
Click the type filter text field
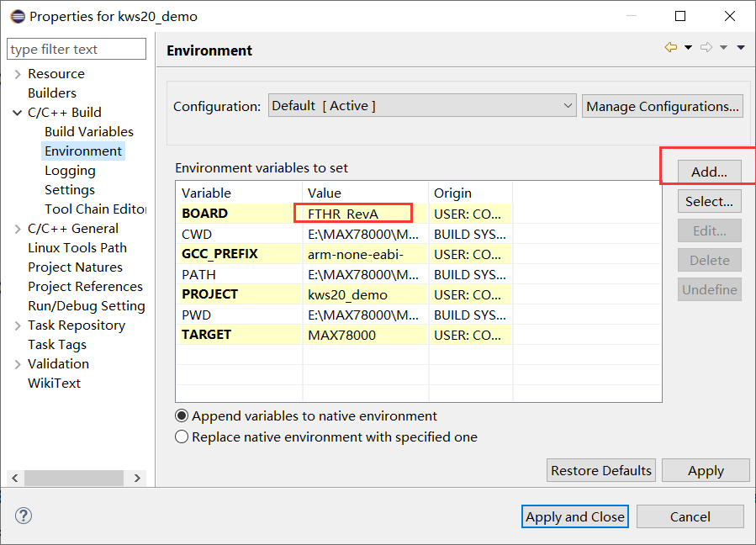[77, 49]
